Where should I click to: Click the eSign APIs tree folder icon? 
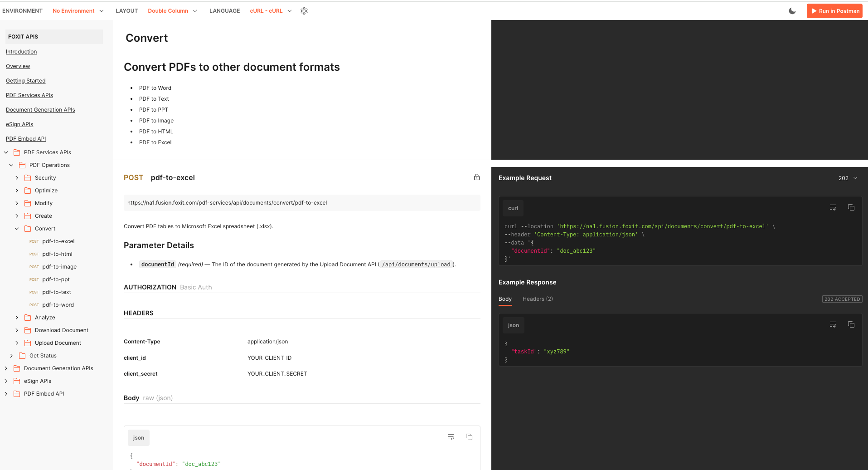coord(17,381)
